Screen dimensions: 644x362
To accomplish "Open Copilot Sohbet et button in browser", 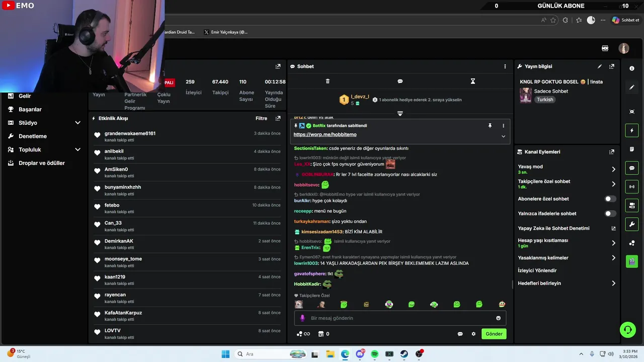I will [625, 20].
